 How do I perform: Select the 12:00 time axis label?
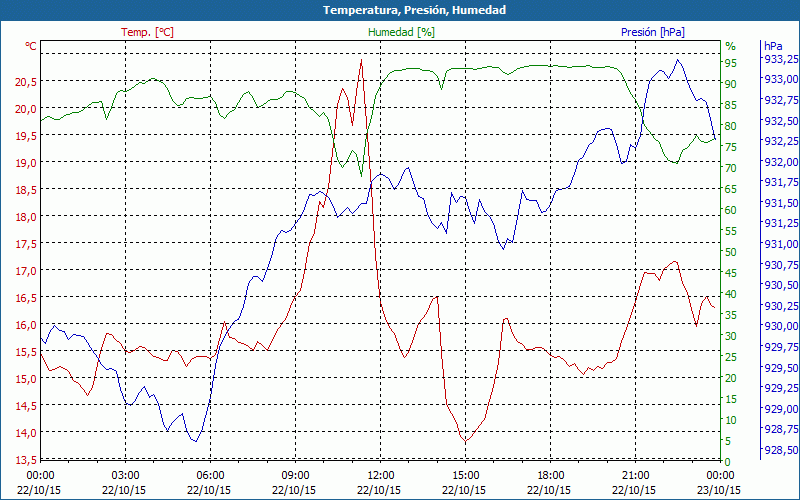tap(380, 476)
